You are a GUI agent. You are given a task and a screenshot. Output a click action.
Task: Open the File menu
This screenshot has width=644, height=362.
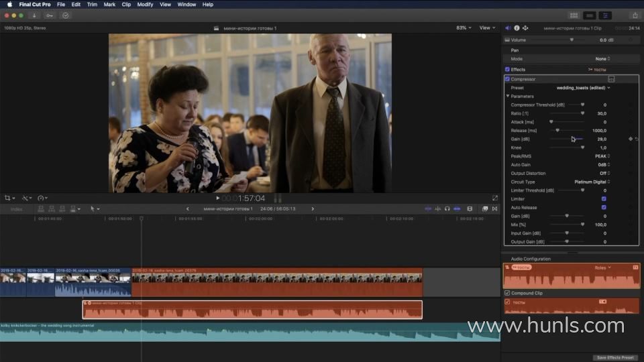[x=61, y=5]
